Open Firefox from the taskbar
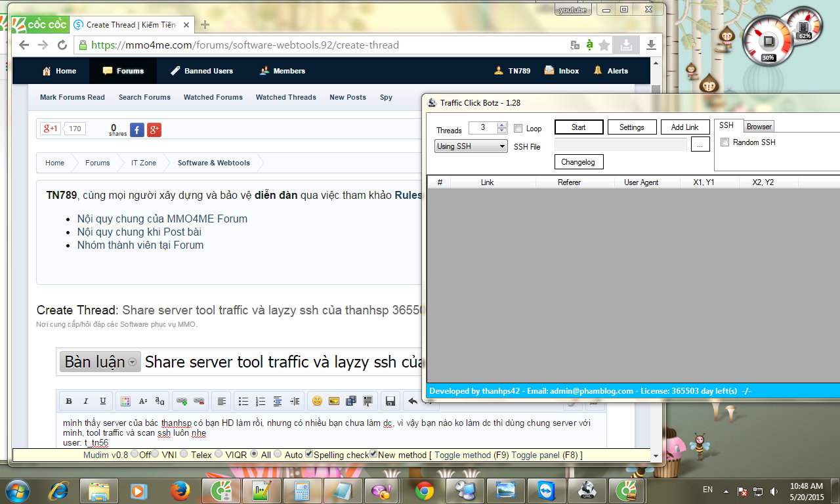Image resolution: width=840 pixels, height=504 pixels. click(179, 490)
